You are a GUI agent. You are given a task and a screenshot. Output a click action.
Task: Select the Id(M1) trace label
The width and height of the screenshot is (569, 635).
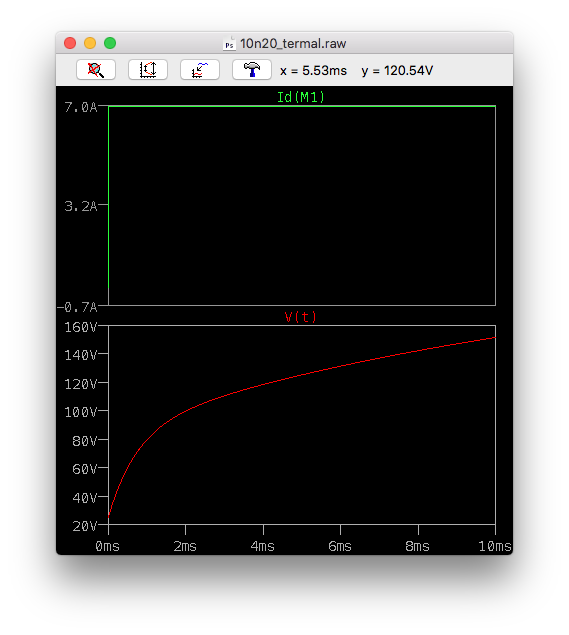(x=300, y=97)
